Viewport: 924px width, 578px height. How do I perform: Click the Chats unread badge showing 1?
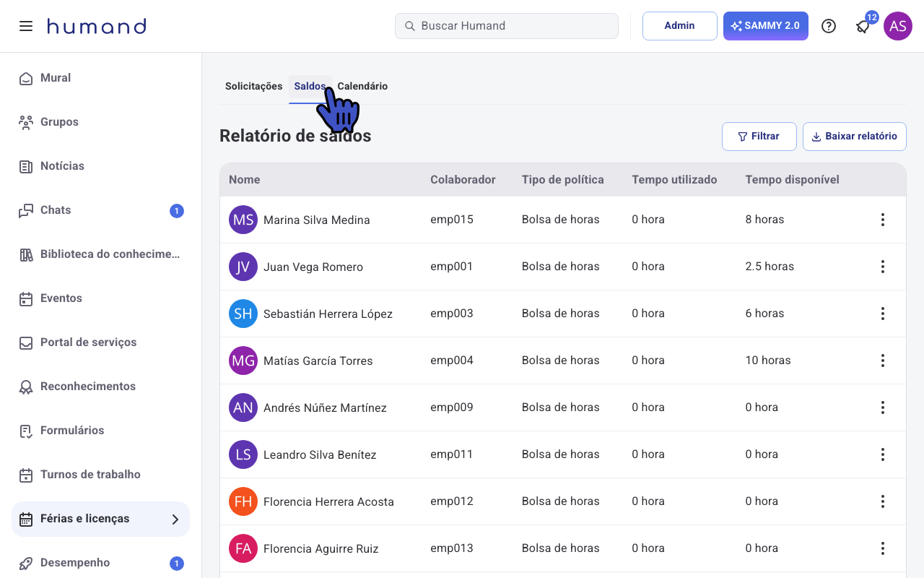pos(177,211)
